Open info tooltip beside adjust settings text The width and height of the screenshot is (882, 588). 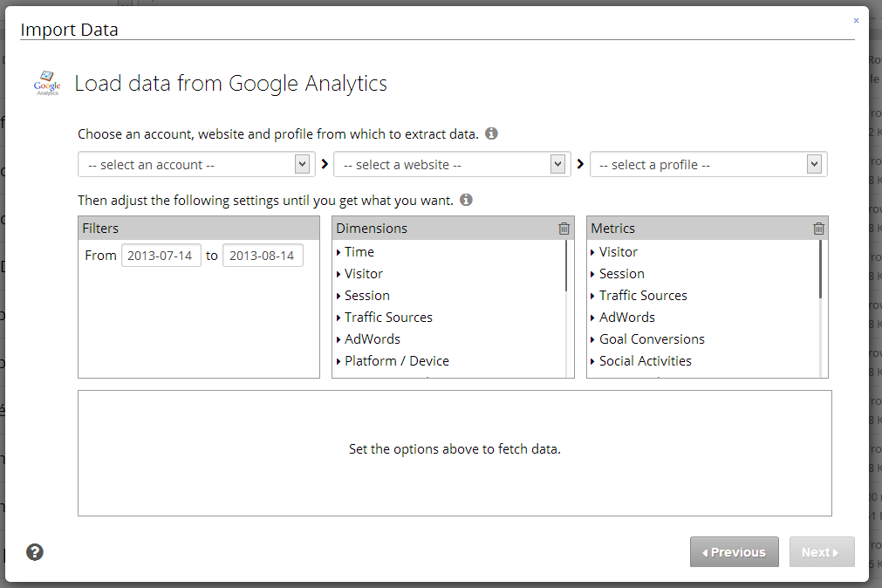(x=467, y=200)
